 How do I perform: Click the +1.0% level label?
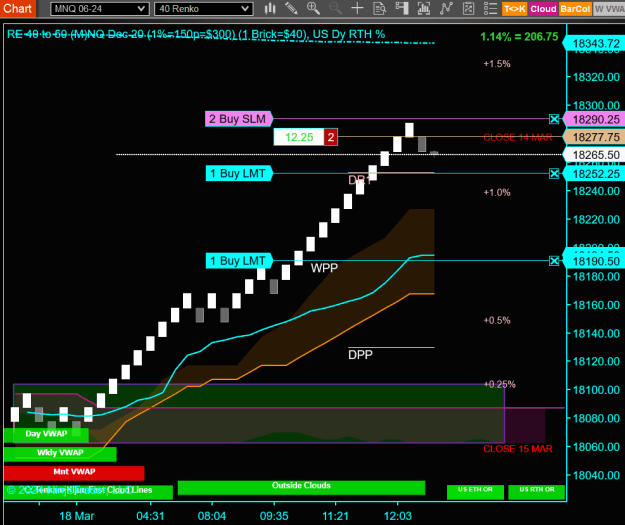(497, 193)
